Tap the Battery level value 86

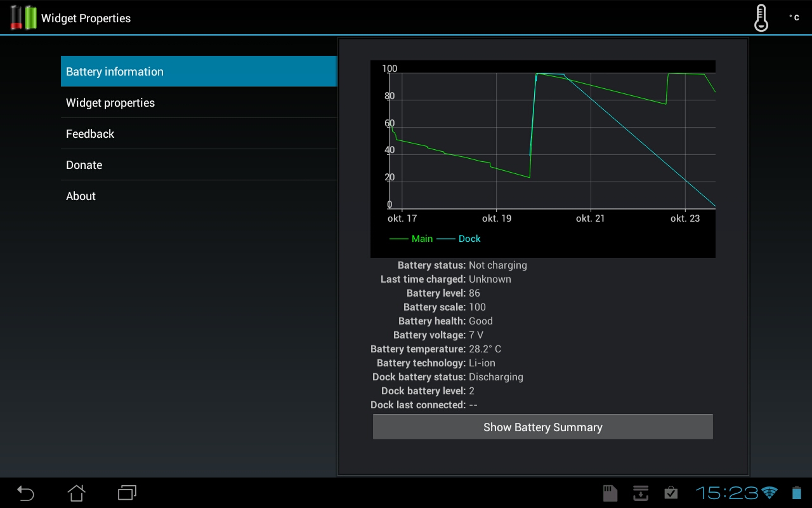point(475,293)
